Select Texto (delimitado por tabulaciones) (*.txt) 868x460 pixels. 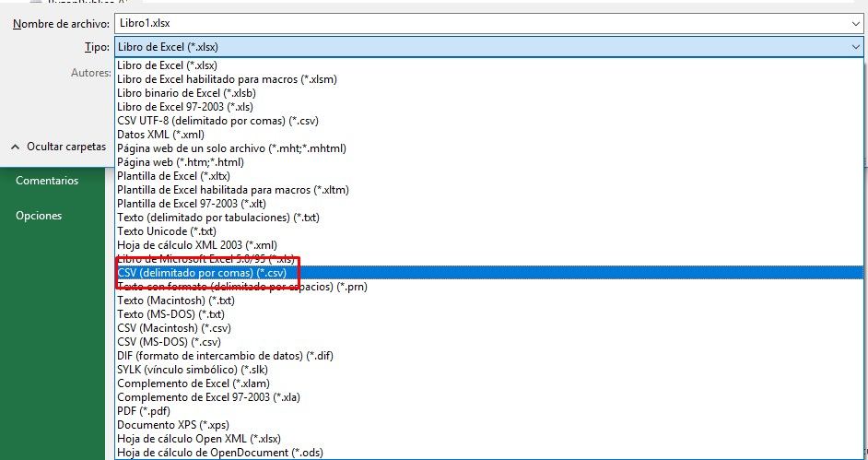coord(488,218)
